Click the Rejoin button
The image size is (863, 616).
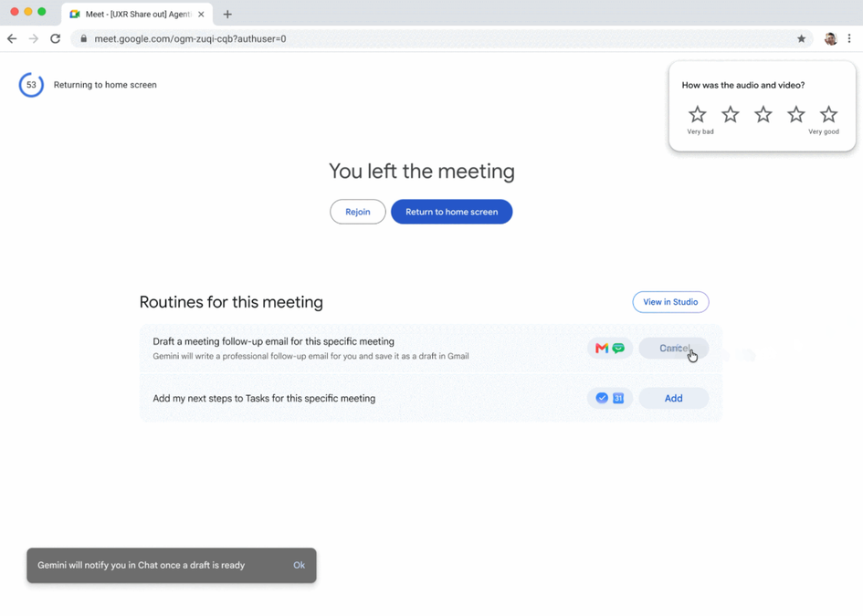coord(358,212)
